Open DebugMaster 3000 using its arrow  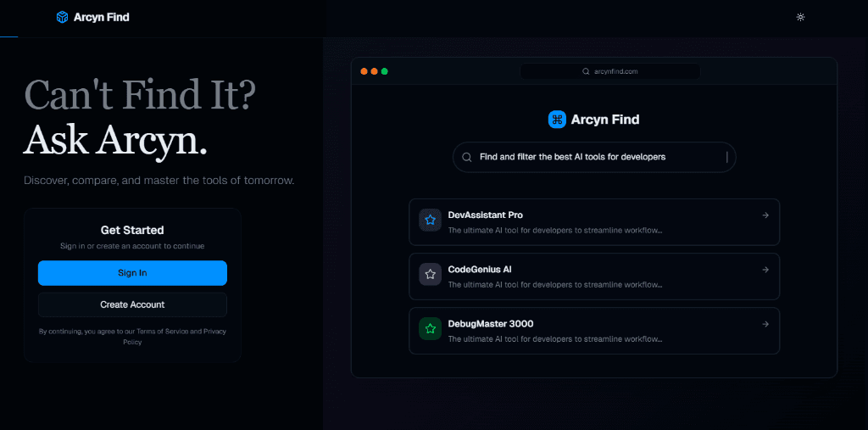(765, 324)
